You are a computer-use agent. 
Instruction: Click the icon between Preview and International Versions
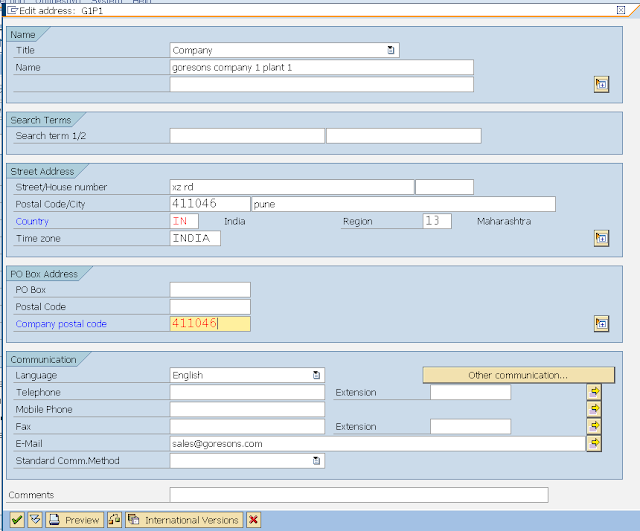[114, 520]
